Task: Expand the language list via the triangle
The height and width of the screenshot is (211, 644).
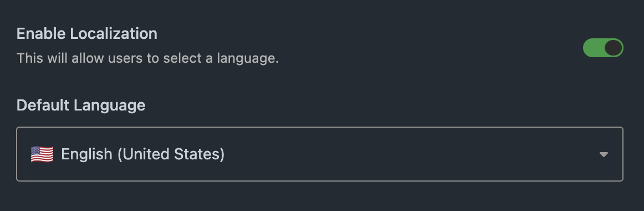Action: [604, 155]
